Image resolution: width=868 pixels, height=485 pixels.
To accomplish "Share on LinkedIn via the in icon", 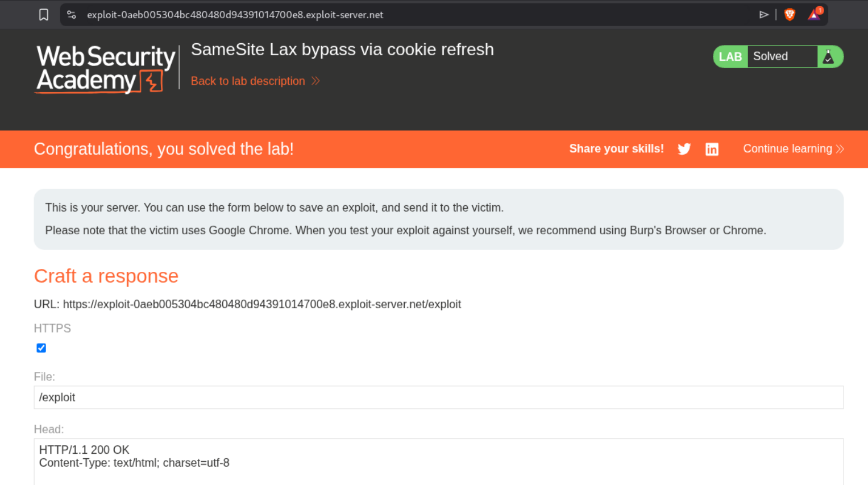I will 712,149.
